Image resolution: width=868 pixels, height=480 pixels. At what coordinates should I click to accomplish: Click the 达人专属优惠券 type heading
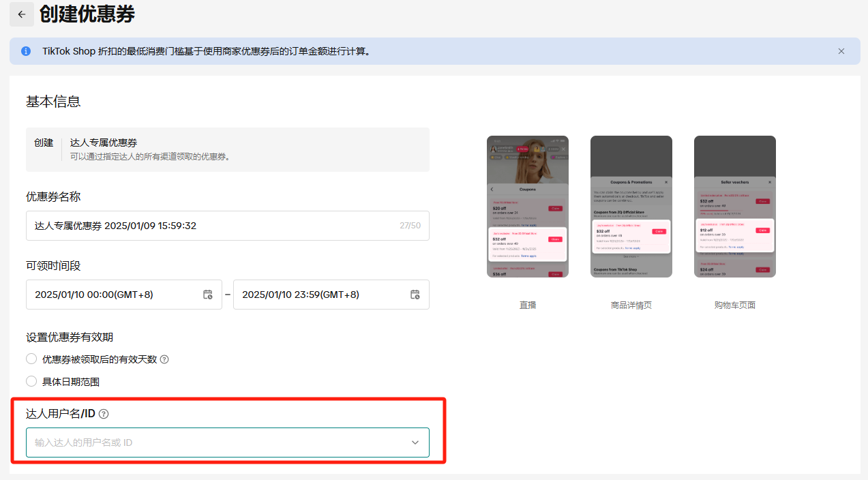(x=104, y=142)
